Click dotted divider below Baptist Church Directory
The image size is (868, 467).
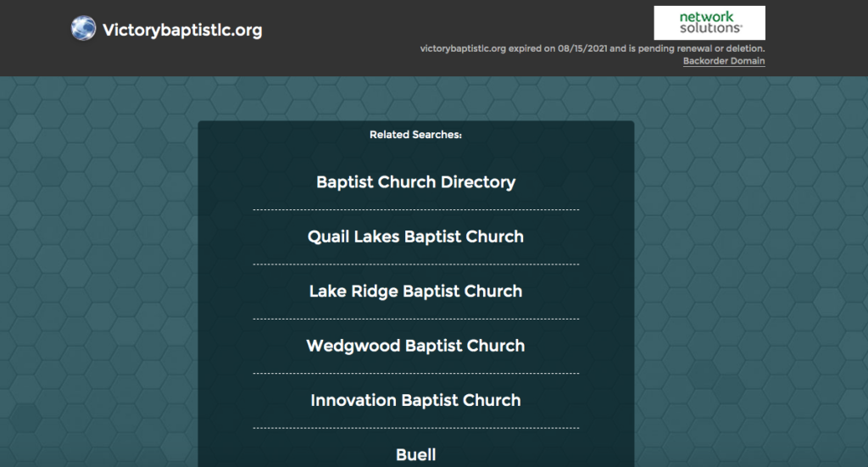coord(415,209)
